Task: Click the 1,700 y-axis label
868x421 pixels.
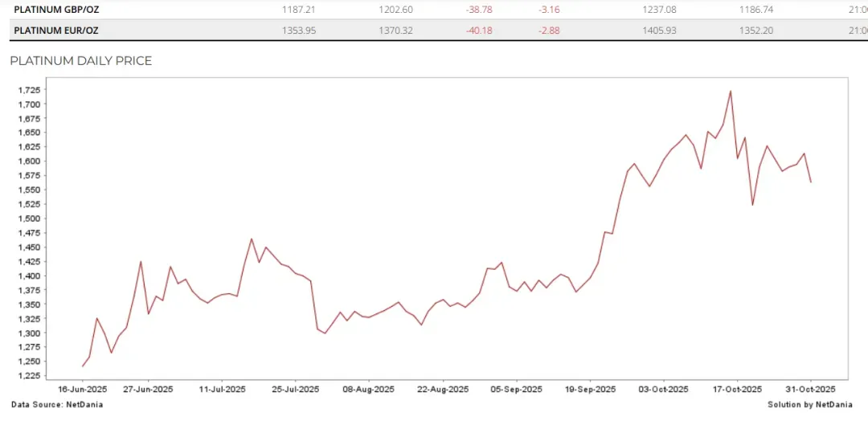Action: click(31, 104)
